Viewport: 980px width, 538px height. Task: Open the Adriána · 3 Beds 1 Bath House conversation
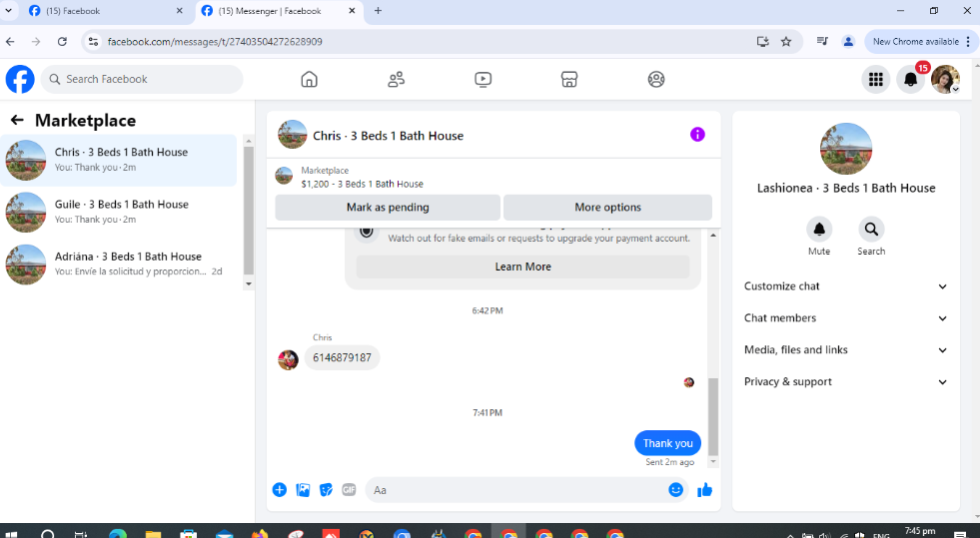coord(119,264)
